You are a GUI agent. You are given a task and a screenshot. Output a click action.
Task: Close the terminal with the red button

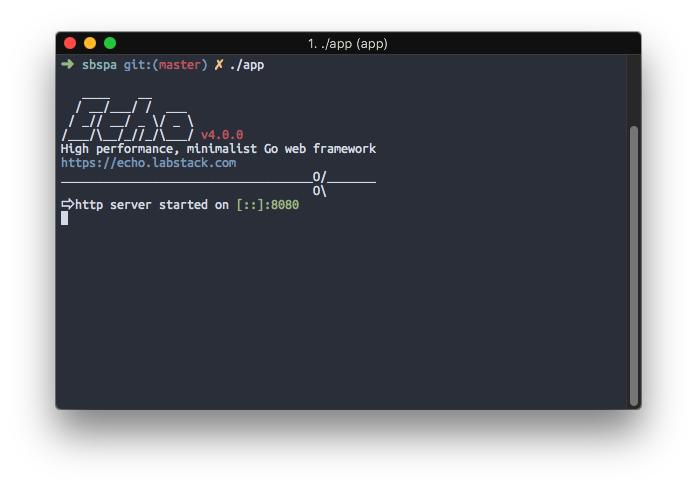click(70, 43)
